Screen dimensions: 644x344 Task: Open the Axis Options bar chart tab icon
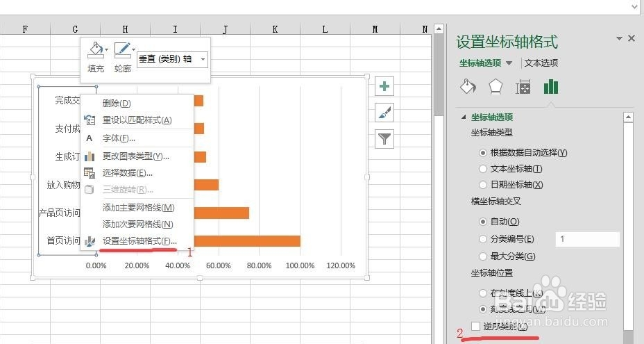coord(550,87)
